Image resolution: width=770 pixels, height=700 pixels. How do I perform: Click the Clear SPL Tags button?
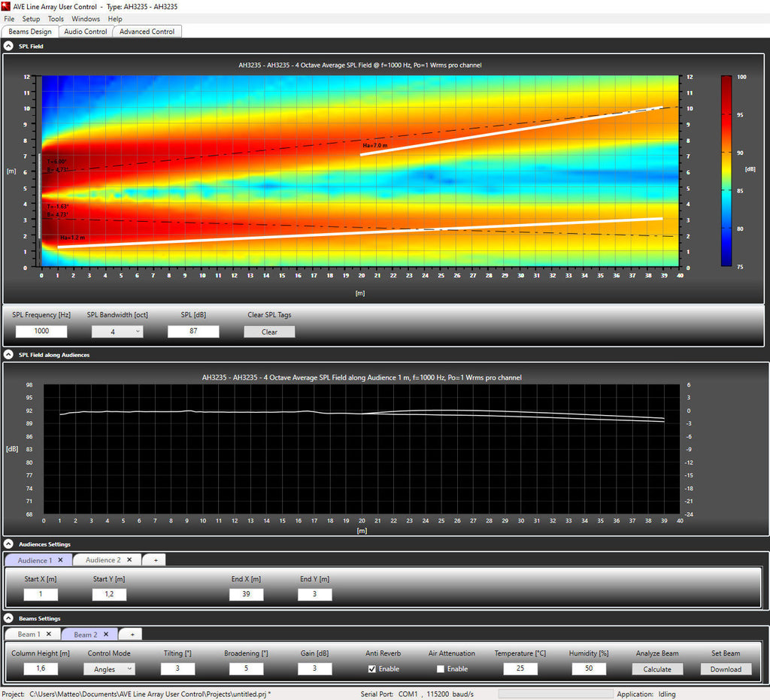[269, 332]
